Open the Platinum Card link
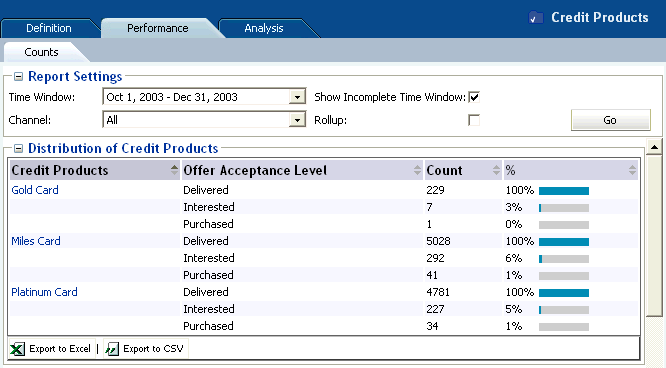 44,292
